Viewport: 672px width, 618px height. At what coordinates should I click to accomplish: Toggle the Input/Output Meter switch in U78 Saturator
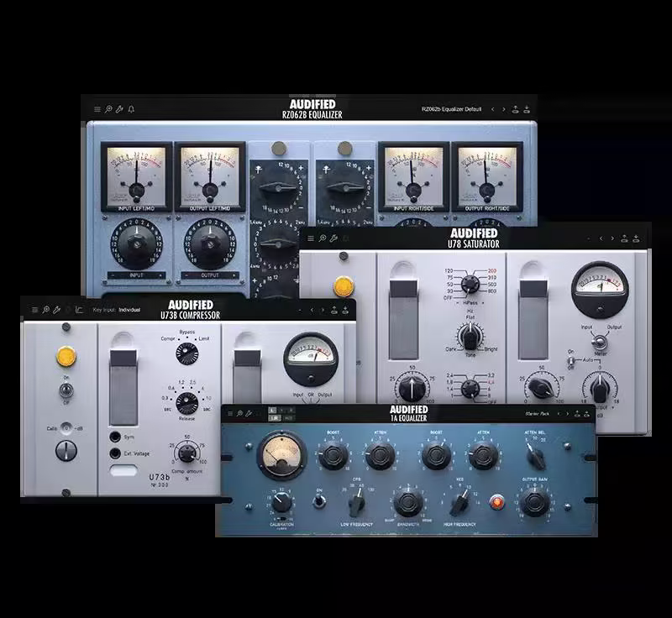click(x=599, y=342)
